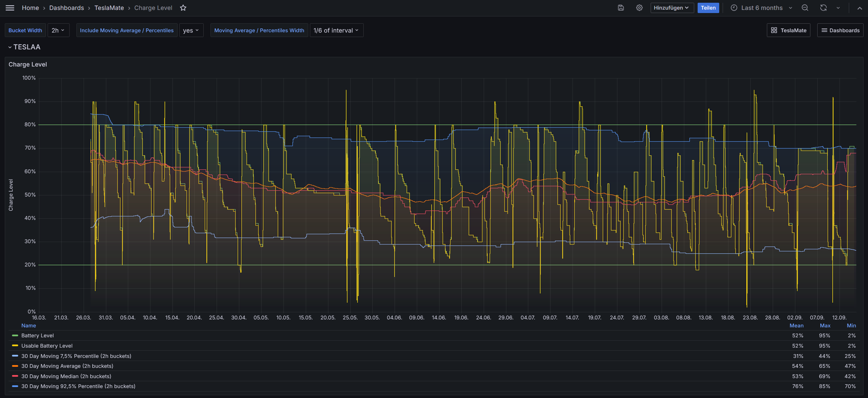
Task: Open the TeslaMate breadcrumb folder
Action: click(109, 8)
